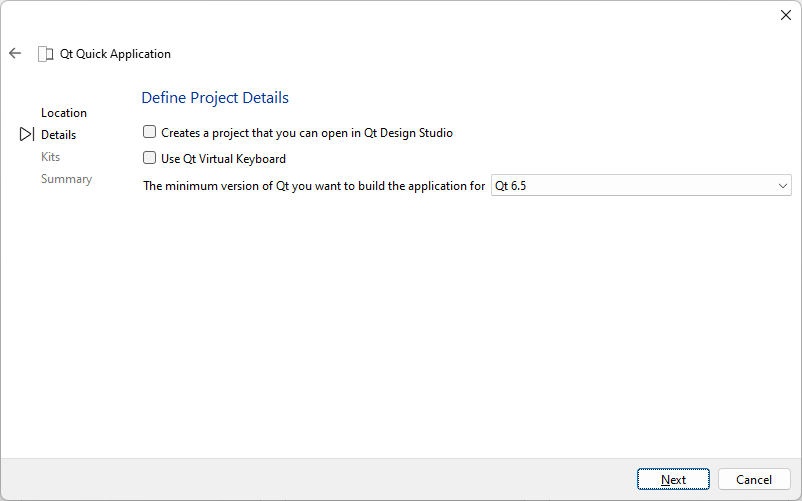Click the chevron arrow on the Qt version dropdown
Viewport: 802px width, 501px height.
click(x=782, y=186)
